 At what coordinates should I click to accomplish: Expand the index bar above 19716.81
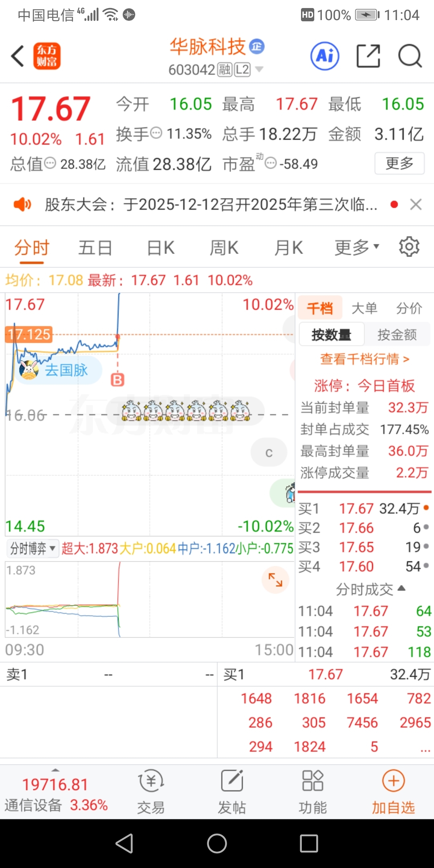tap(55, 770)
